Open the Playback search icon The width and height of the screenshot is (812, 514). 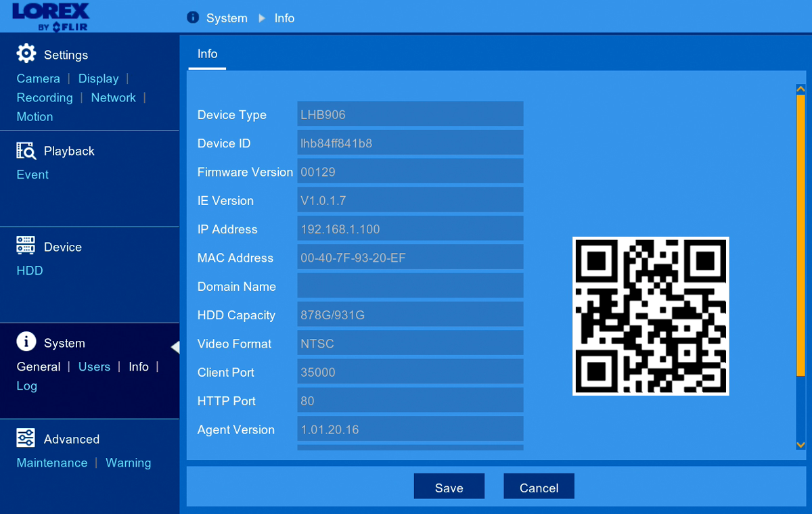26,150
